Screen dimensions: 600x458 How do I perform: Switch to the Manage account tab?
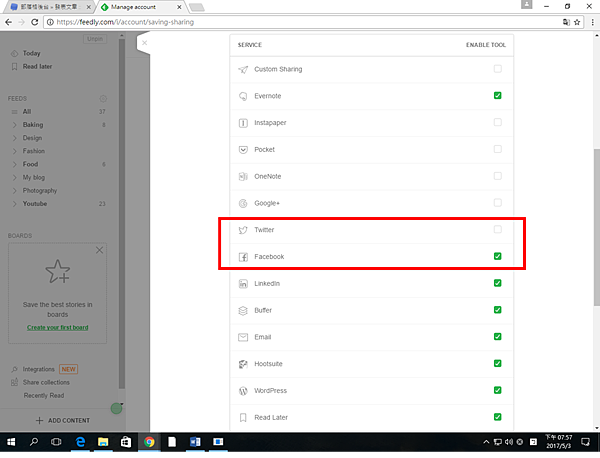[140, 7]
